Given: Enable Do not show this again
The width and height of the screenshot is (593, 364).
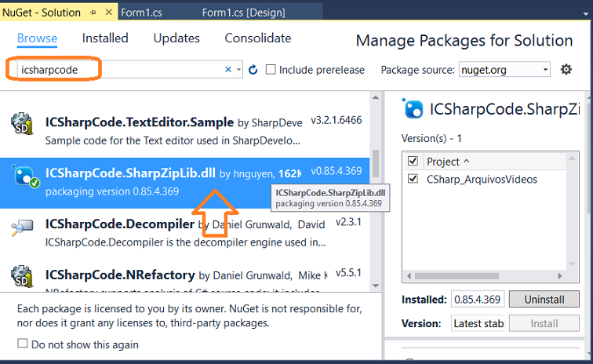Looking at the screenshot, I should [23, 344].
